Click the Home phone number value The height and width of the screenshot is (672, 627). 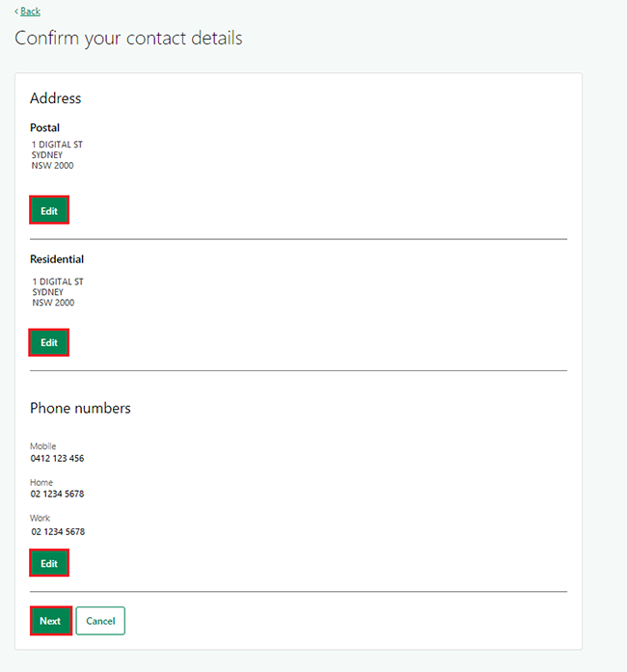point(57,494)
